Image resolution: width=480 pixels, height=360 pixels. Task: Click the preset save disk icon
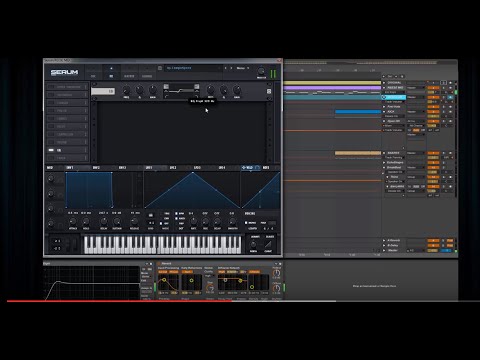click(160, 68)
